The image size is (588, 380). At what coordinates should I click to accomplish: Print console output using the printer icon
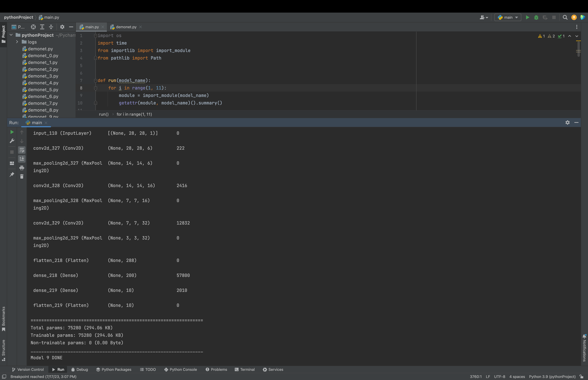point(22,168)
